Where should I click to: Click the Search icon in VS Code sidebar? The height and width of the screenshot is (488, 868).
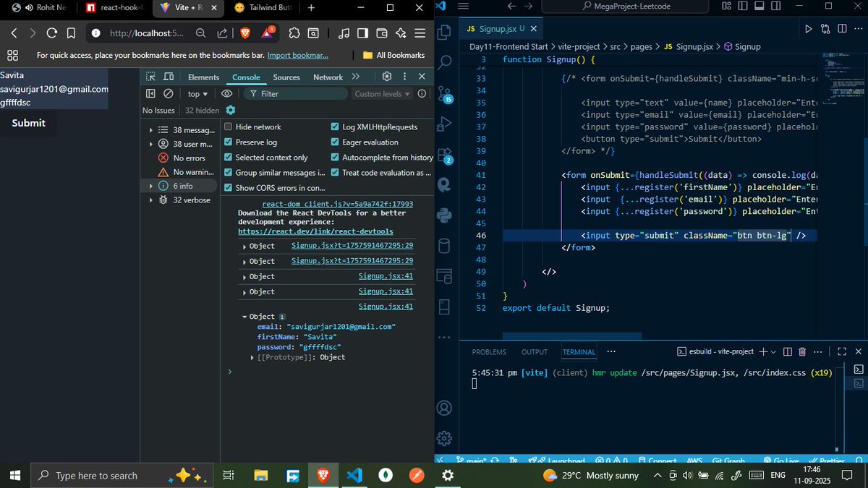point(445,61)
